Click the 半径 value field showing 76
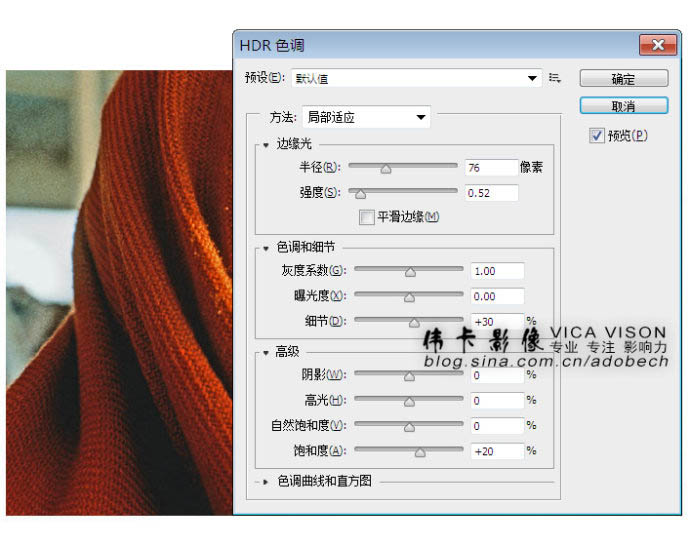This screenshot has width=690, height=545. tap(490, 168)
